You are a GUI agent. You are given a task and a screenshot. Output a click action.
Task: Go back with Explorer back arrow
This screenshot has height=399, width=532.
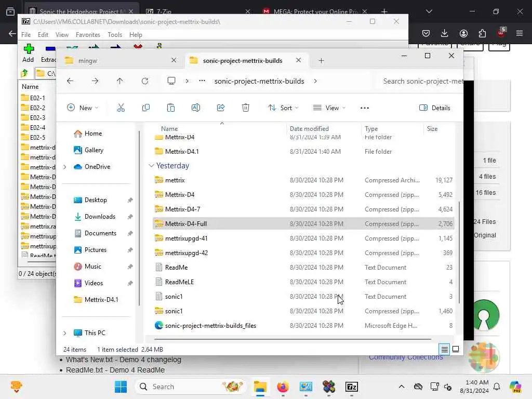[x=70, y=81]
